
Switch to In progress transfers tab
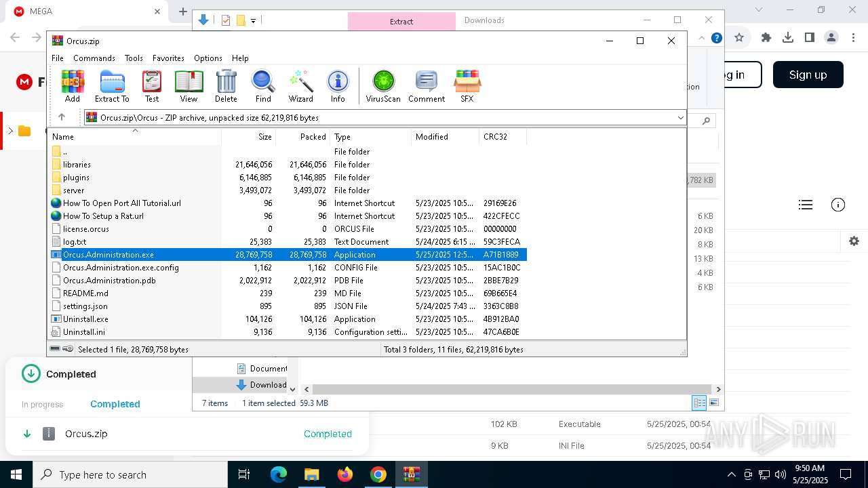42,405
